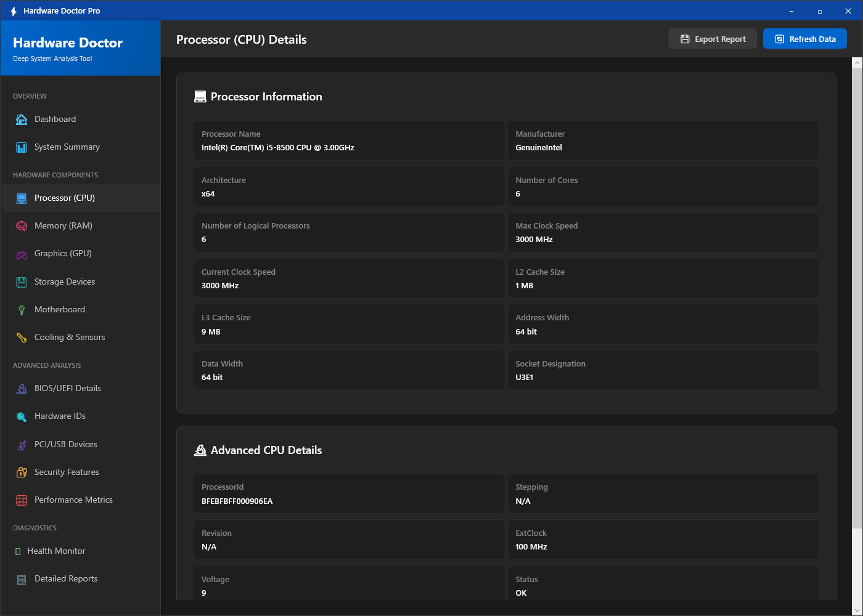863x616 pixels.
Task: Click the Refresh Data button
Action: (805, 39)
